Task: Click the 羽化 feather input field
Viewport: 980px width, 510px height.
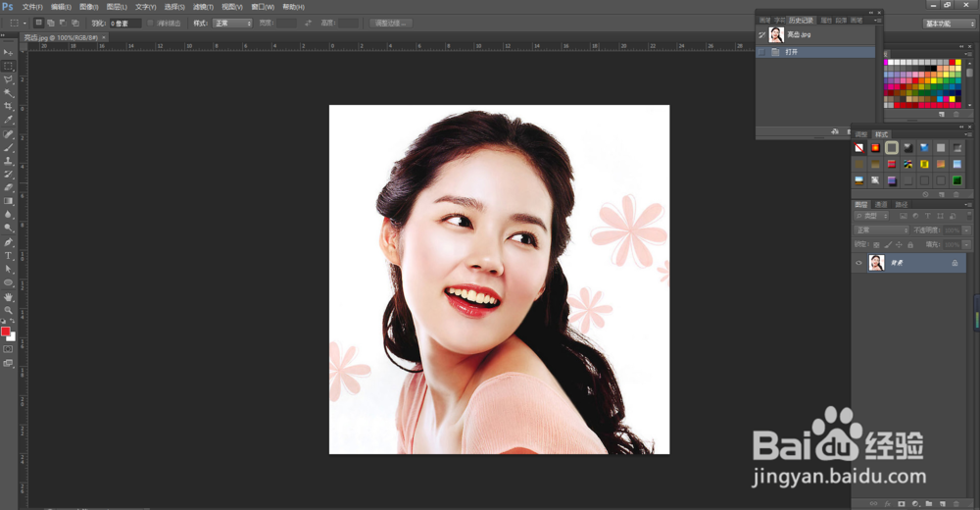Action: click(x=125, y=24)
